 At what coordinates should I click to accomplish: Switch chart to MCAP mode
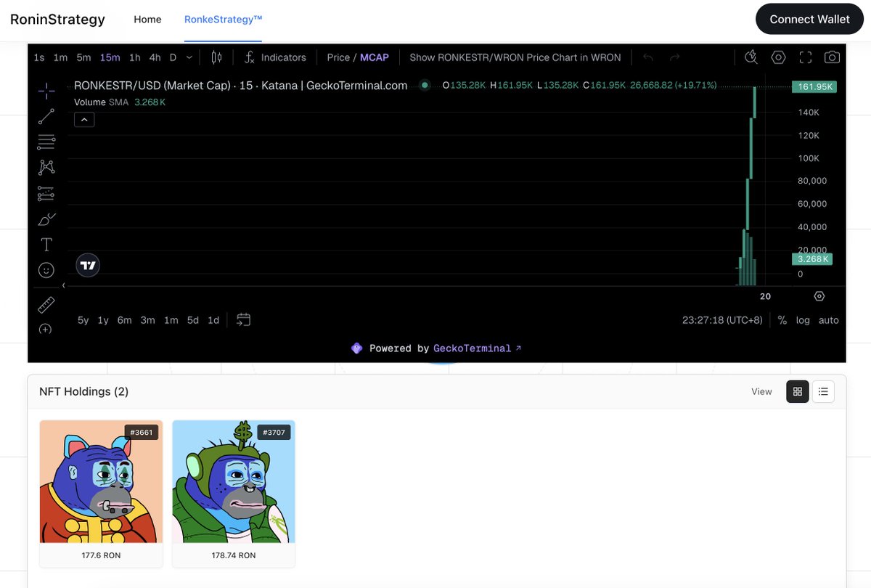(x=375, y=57)
